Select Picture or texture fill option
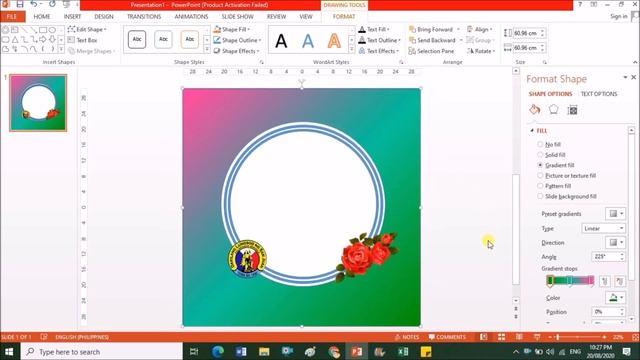Screen dimensions: 640x360 540,176
